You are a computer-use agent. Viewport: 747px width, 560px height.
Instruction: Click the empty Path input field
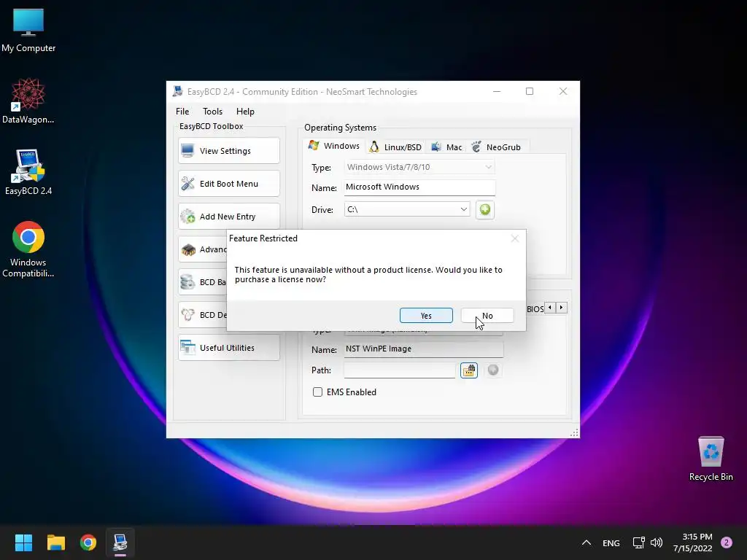[x=399, y=370]
